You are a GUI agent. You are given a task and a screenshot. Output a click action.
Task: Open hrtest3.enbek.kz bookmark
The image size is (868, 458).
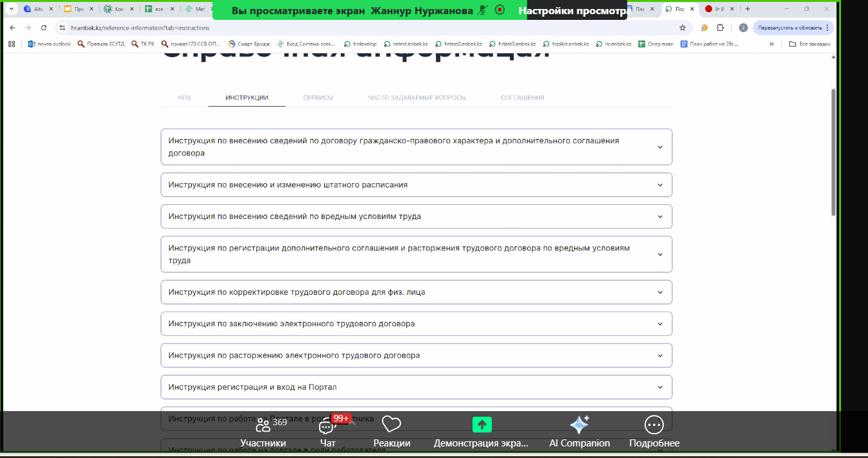click(512, 44)
